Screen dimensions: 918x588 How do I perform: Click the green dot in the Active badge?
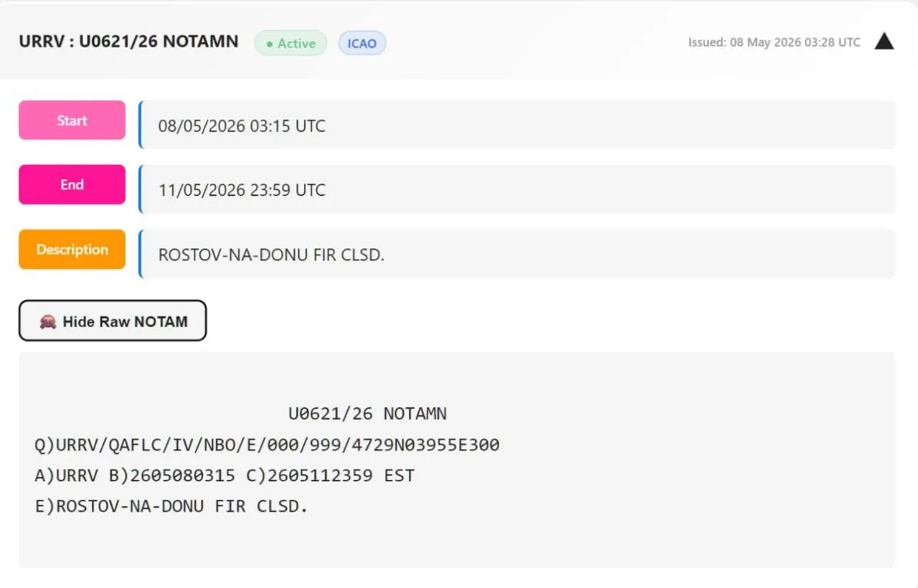(270, 44)
